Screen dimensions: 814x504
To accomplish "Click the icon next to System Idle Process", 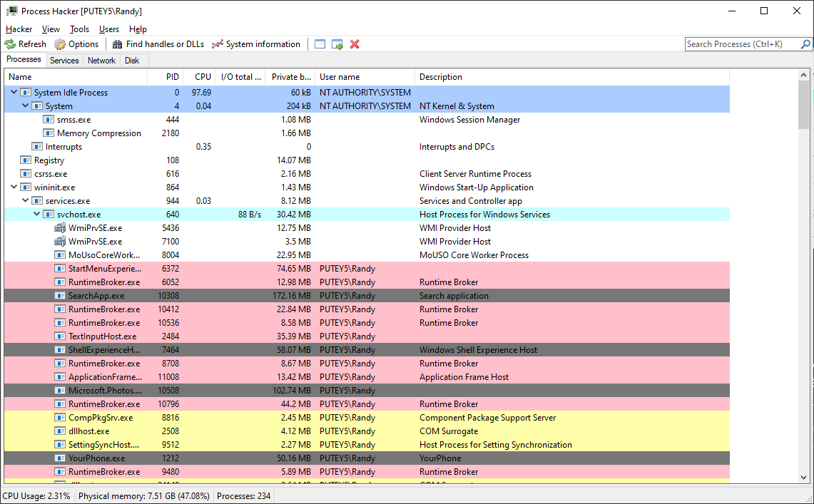I will (25, 92).
